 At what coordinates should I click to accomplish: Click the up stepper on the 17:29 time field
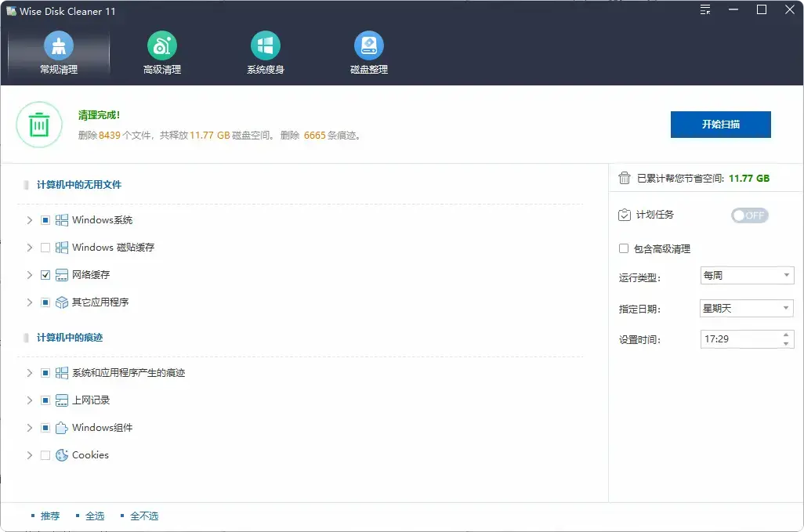(787, 335)
